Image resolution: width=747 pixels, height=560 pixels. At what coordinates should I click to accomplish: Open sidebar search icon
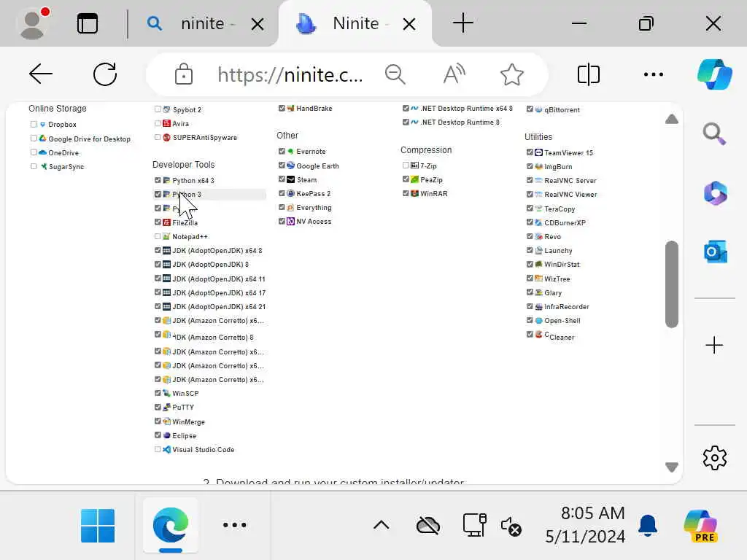(x=714, y=134)
